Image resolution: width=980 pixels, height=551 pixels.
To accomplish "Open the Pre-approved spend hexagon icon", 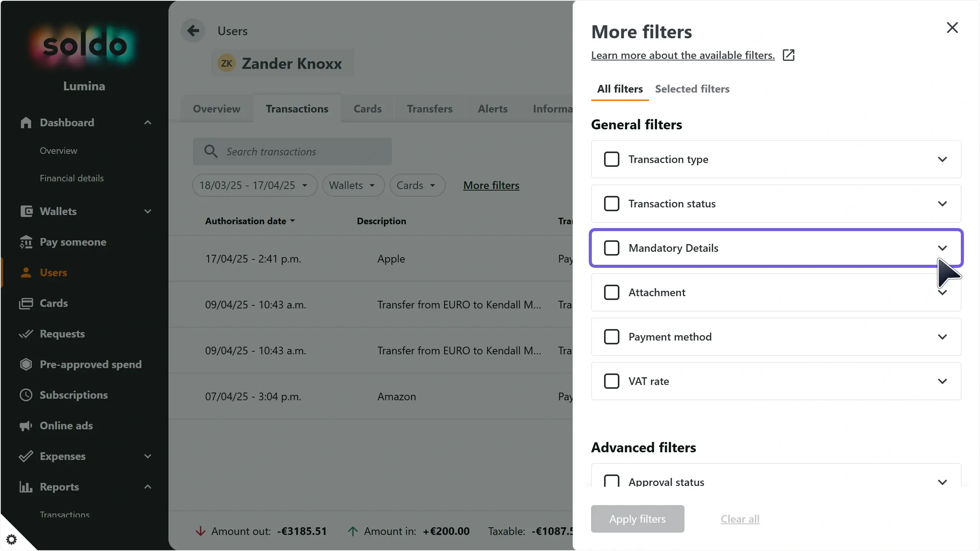I will click(26, 364).
